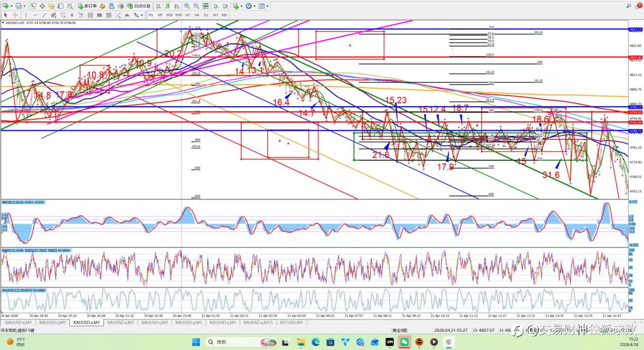644x350 pixels.
Task: Expand the chart templates dropdown
Action: click(x=268, y=6)
